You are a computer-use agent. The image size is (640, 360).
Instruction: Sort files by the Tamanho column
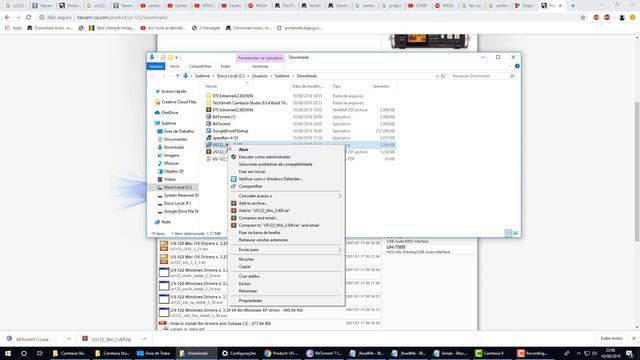[380, 87]
